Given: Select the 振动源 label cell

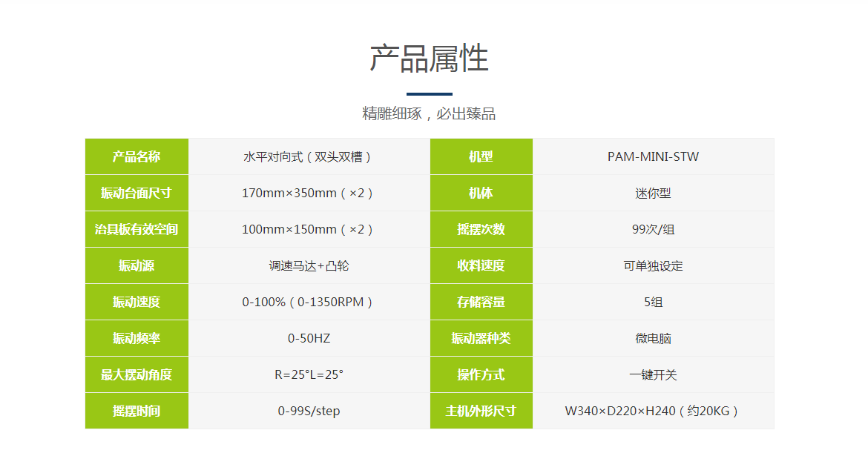Looking at the screenshot, I should [x=137, y=265].
